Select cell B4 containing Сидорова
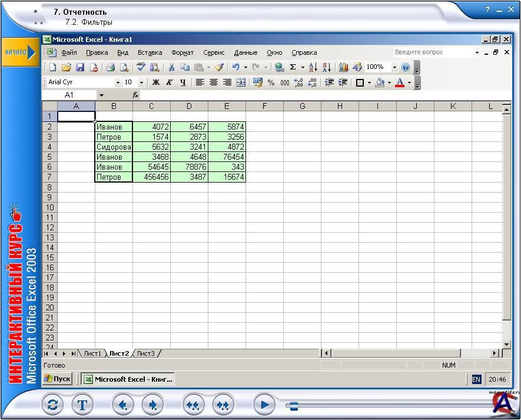The width and height of the screenshot is (521, 420). 114,147
